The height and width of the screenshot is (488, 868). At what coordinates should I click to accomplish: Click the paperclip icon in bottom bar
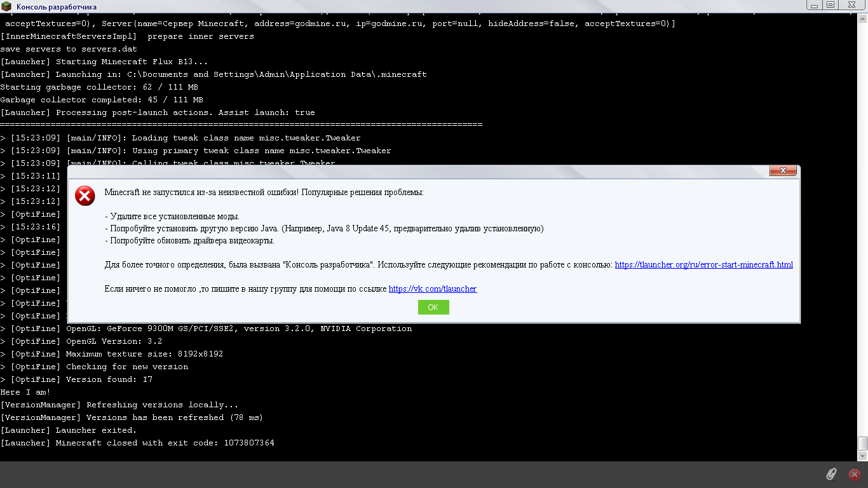pyautogui.click(x=831, y=474)
